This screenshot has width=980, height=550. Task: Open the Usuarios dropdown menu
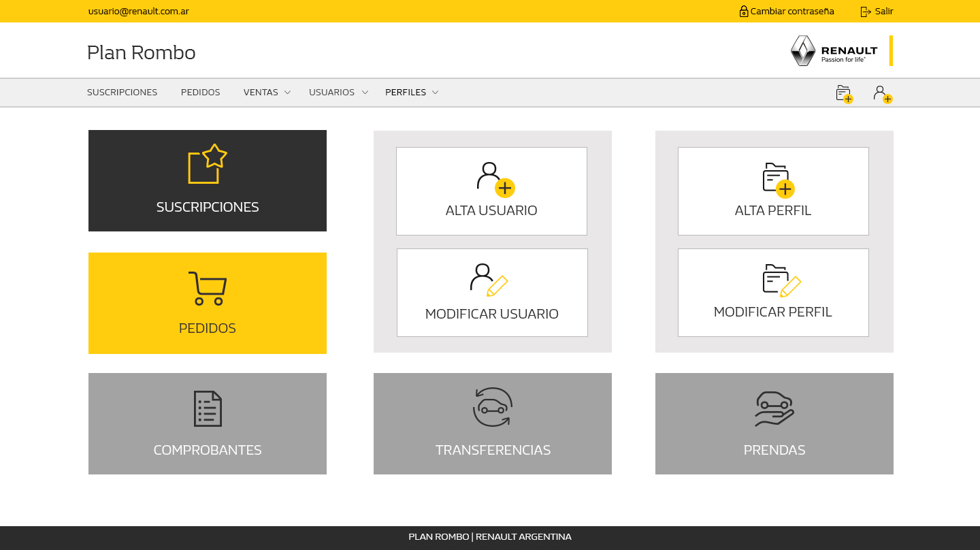(338, 92)
